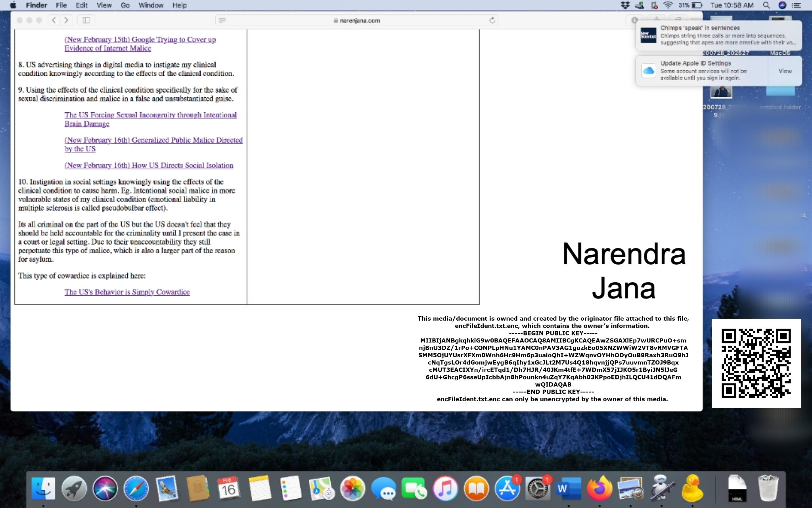
Task: Open the Photos app in Dock
Action: pos(352,488)
